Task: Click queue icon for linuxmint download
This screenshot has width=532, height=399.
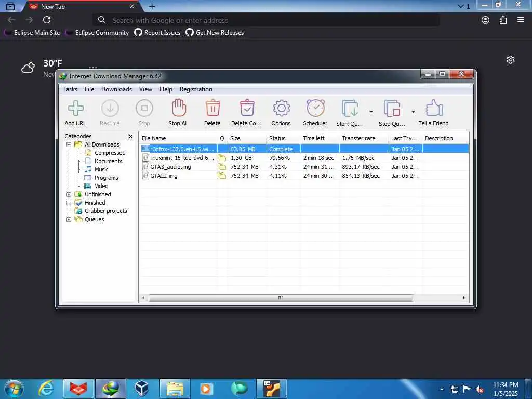Action: 222,158
